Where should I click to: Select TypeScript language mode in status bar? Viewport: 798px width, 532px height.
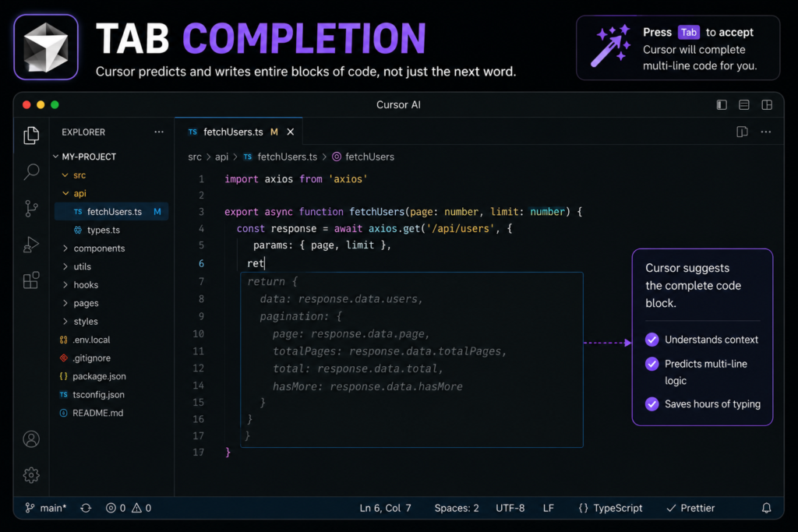point(610,508)
